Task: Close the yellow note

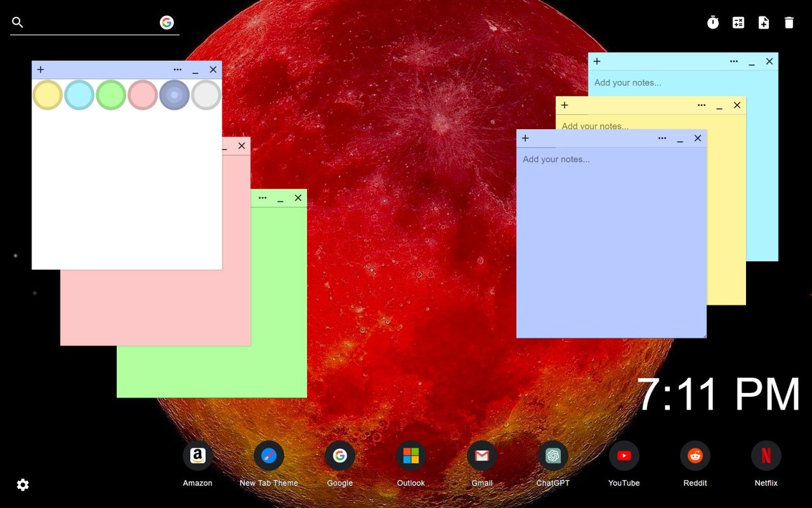Action: (x=737, y=105)
